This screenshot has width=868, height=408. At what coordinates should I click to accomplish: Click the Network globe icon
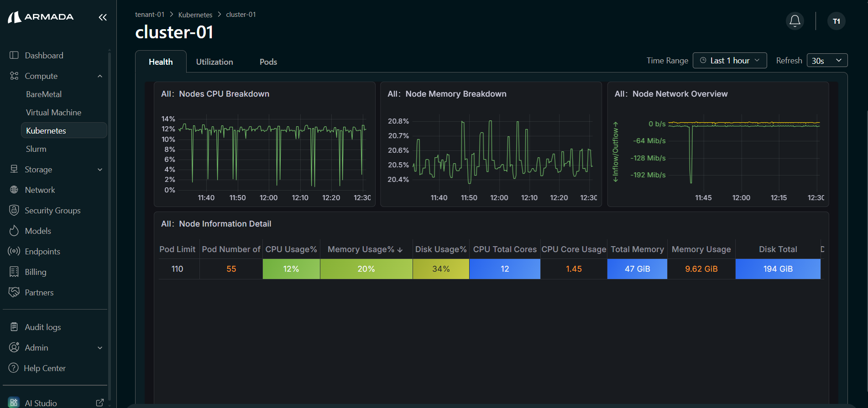14,190
